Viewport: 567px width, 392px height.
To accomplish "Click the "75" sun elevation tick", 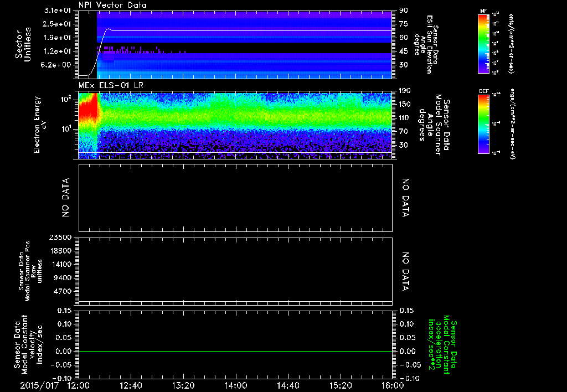I will pos(404,24).
